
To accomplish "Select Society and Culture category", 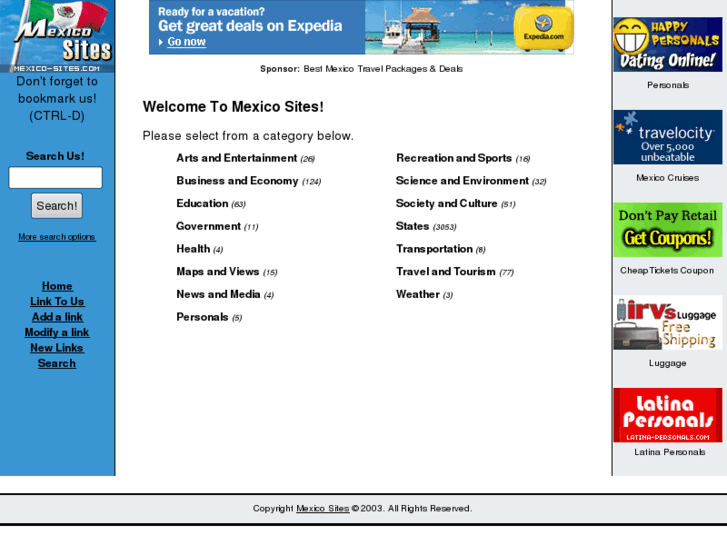I will pyautogui.click(x=446, y=204).
